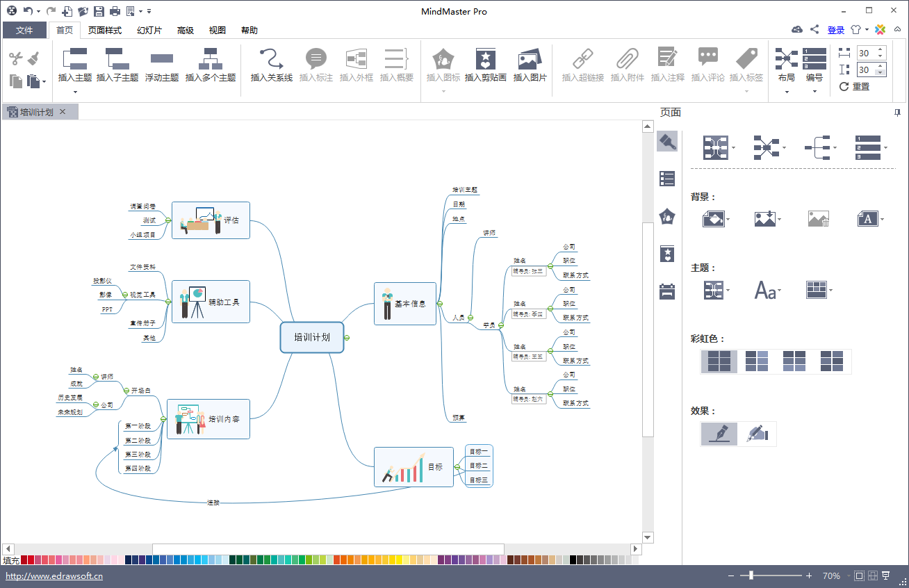The width and height of the screenshot is (909, 588).
Task: Collapse the 基本信息 branch toggle
Action: (440, 304)
